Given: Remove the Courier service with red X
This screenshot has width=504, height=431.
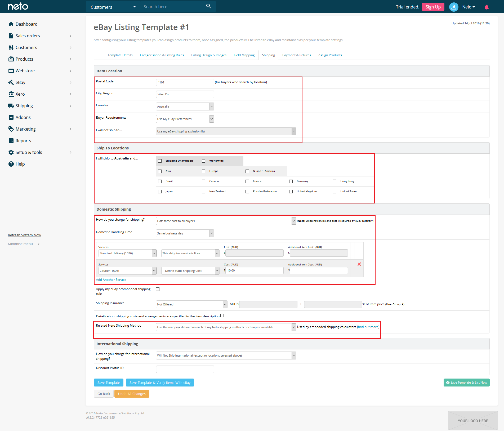Looking at the screenshot, I should click(x=359, y=264).
